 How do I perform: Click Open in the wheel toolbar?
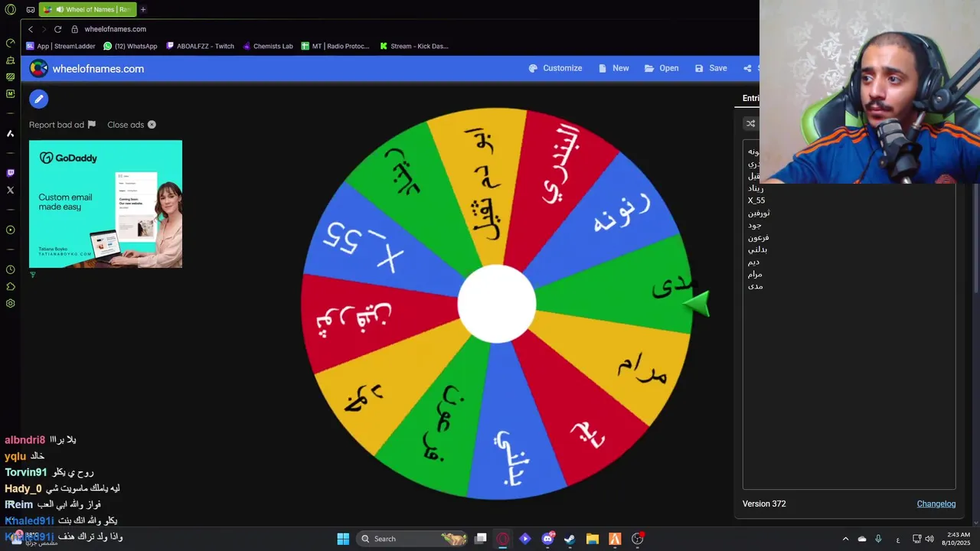661,68
